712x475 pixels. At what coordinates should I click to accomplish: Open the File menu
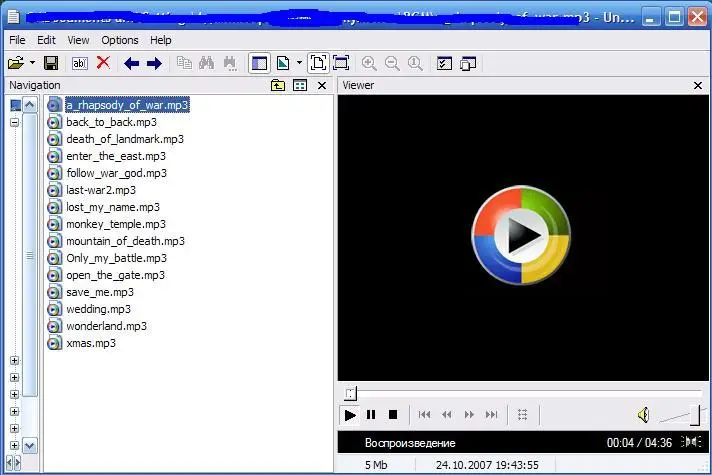[x=17, y=40]
